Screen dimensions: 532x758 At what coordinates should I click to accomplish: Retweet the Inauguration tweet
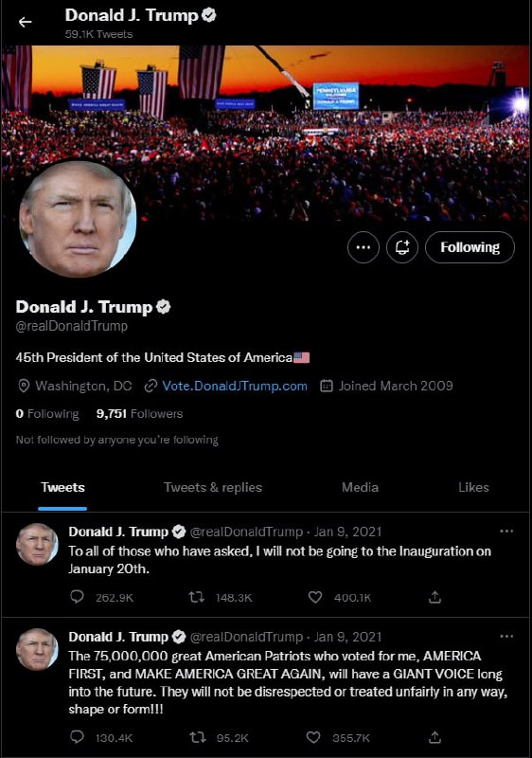tap(197, 597)
